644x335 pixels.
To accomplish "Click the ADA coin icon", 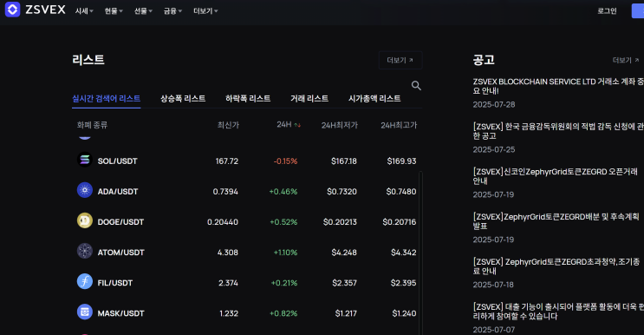I will tap(85, 190).
